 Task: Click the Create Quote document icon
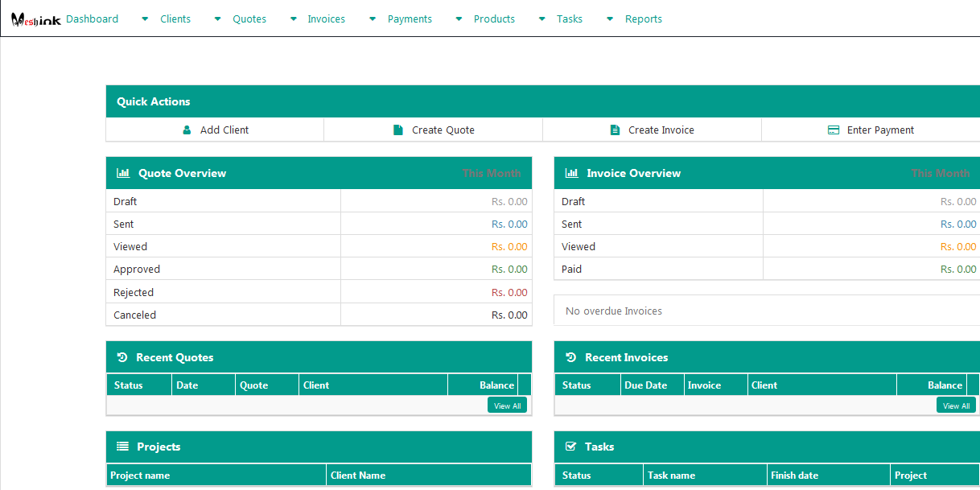click(397, 130)
